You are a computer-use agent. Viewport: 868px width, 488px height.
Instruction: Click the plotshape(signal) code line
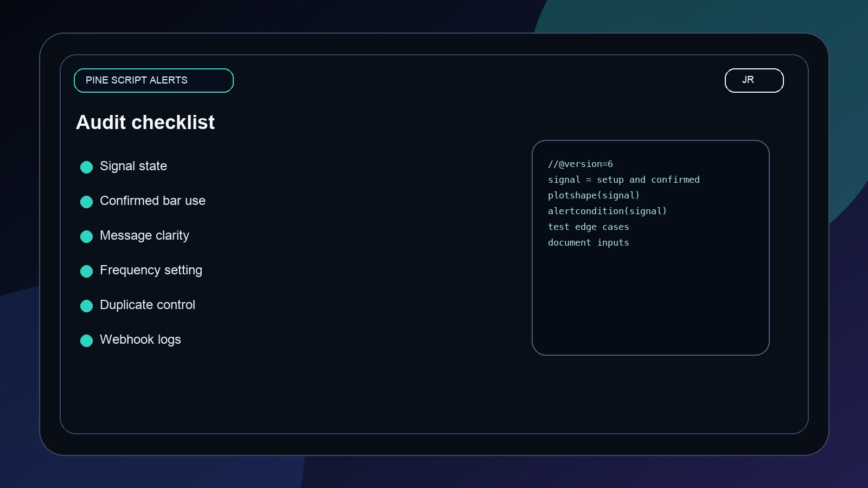[x=594, y=195]
